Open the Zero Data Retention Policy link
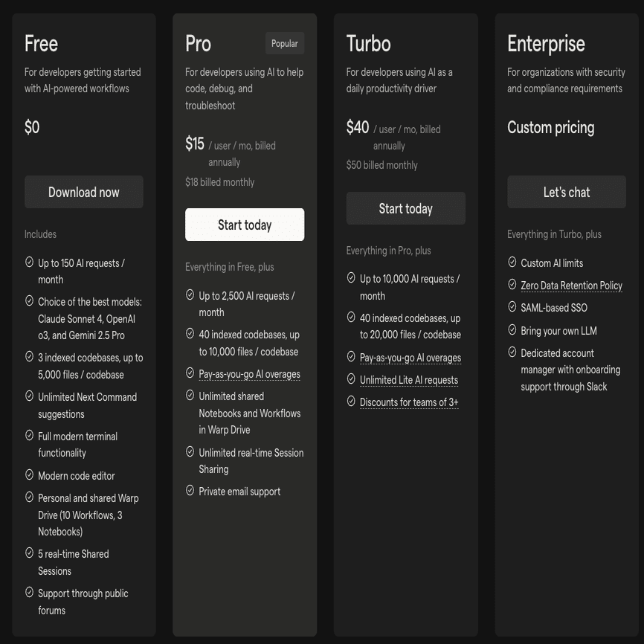The height and width of the screenshot is (644, 644). tap(571, 286)
